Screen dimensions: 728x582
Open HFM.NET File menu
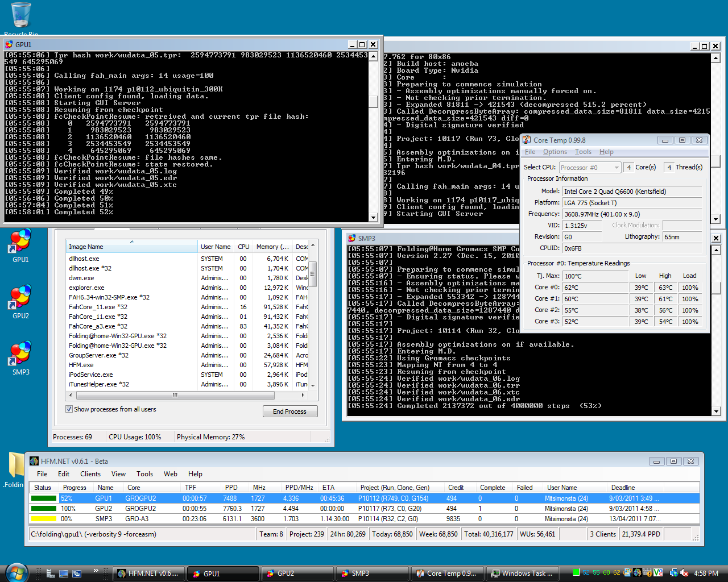pyautogui.click(x=42, y=474)
